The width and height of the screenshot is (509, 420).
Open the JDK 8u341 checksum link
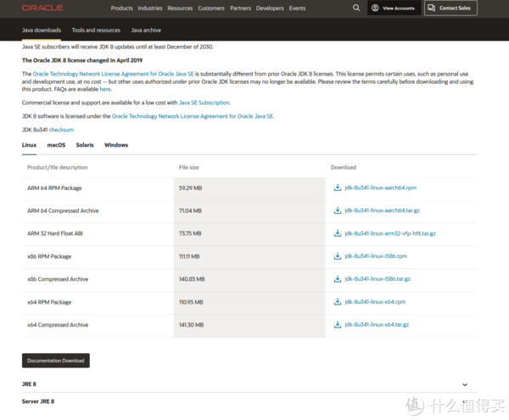click(x=61, y=130)
